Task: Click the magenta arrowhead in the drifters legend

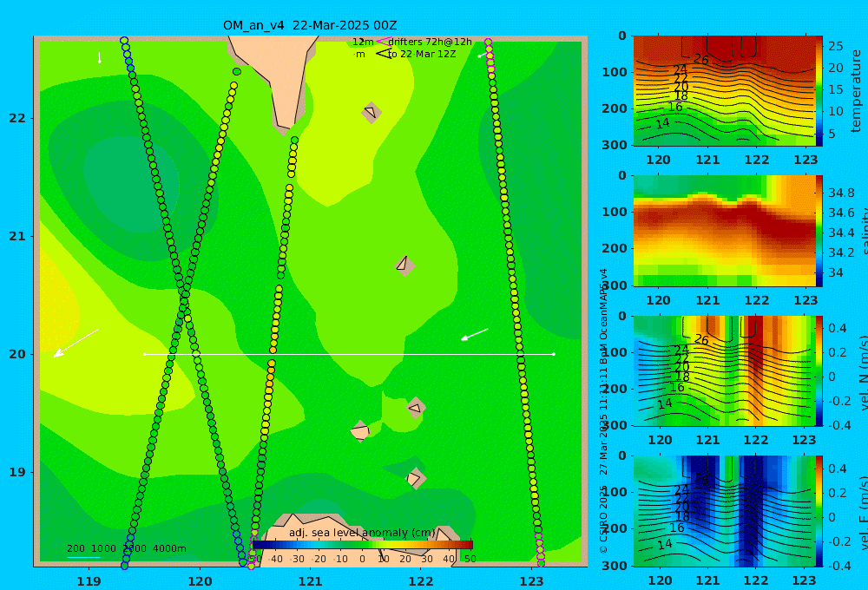Action: click(383, 42)
